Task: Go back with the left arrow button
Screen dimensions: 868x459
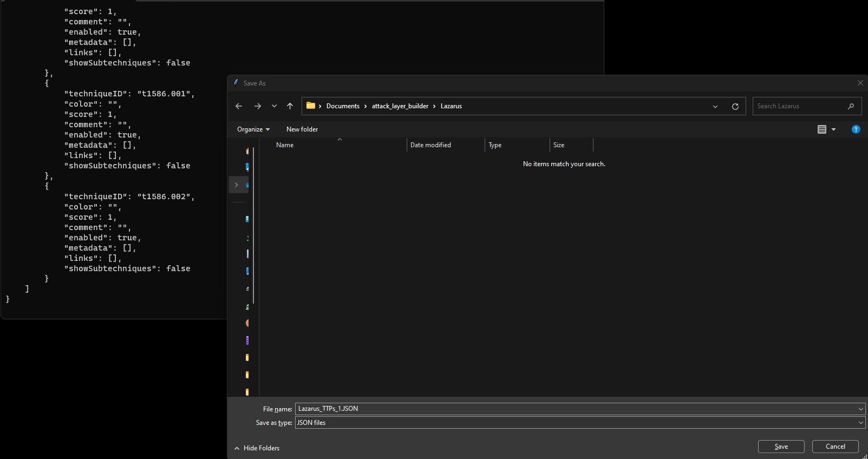Action: click(239, 106)
